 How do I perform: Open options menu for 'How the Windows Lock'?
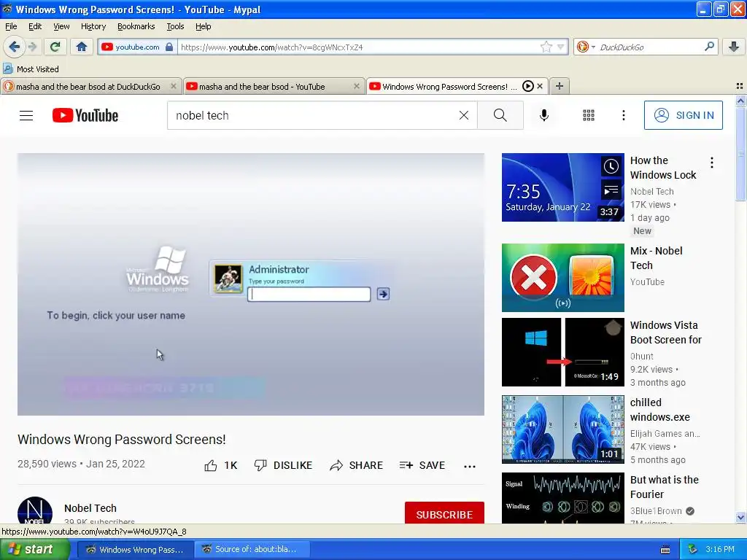pyautogui.click(x=712, y=163)
